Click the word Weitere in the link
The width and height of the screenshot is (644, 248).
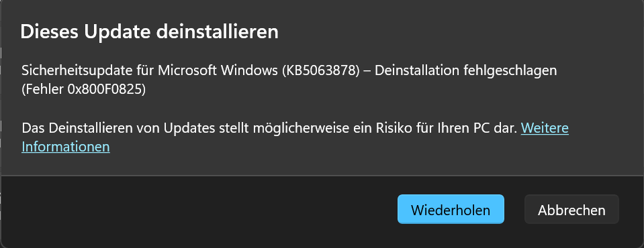pyautogui.click(x=545, y=128)
